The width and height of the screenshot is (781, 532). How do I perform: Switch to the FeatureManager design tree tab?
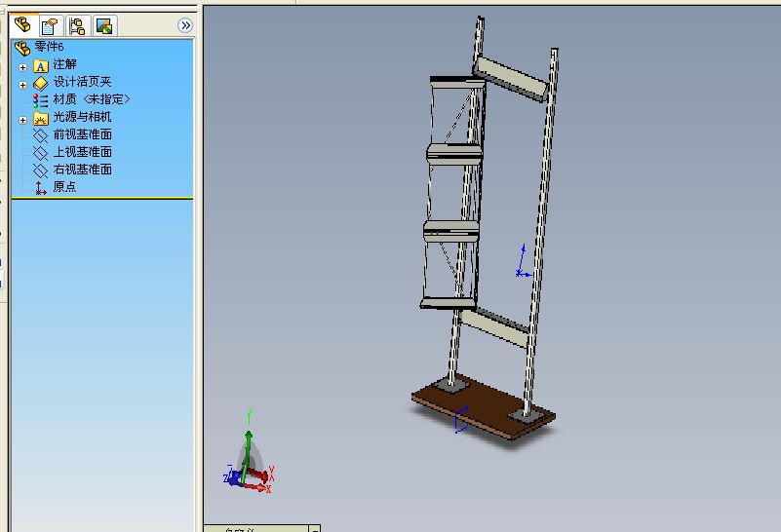[22, 25]
